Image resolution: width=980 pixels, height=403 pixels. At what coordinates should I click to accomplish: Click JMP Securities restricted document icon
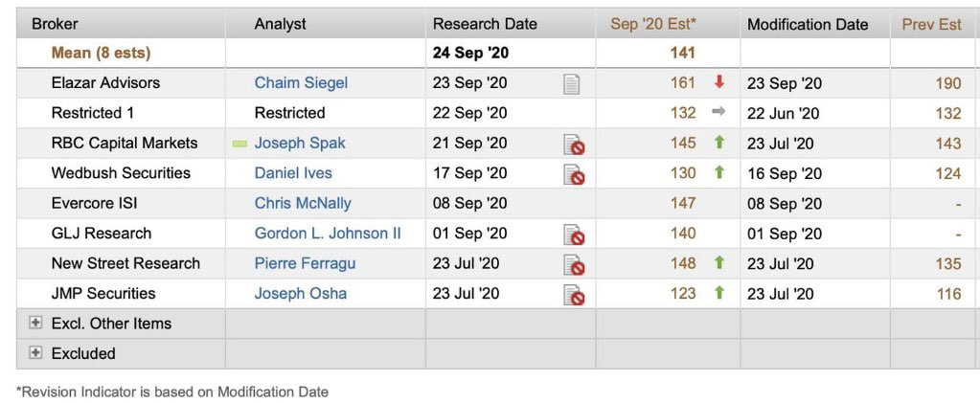574,294
